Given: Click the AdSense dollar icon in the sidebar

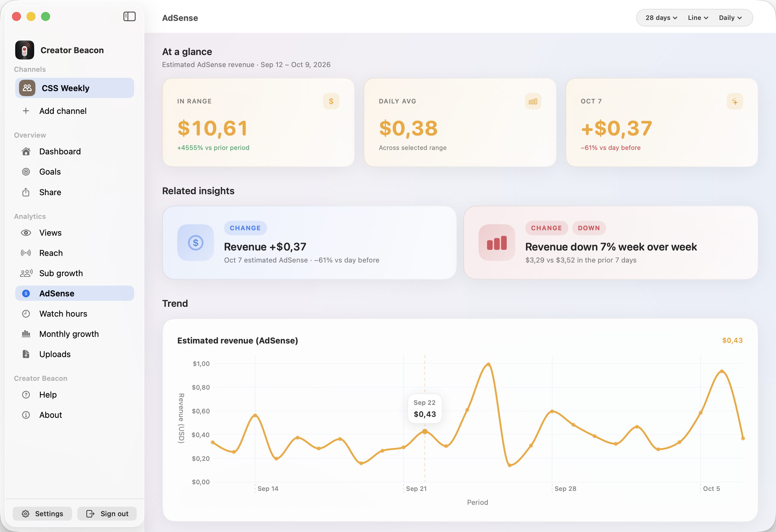Looking at the screenshot, I should [26, 294].
